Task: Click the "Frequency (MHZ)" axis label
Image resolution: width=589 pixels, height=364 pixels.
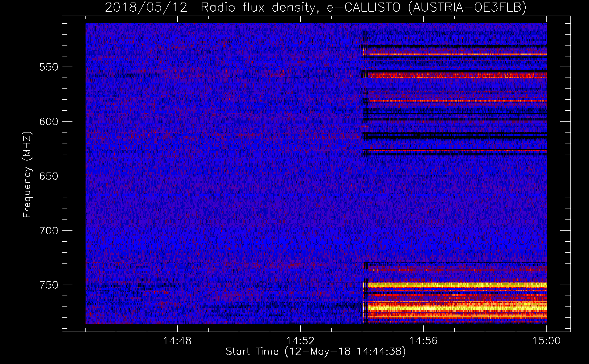Action: click(x=27, y=175)
